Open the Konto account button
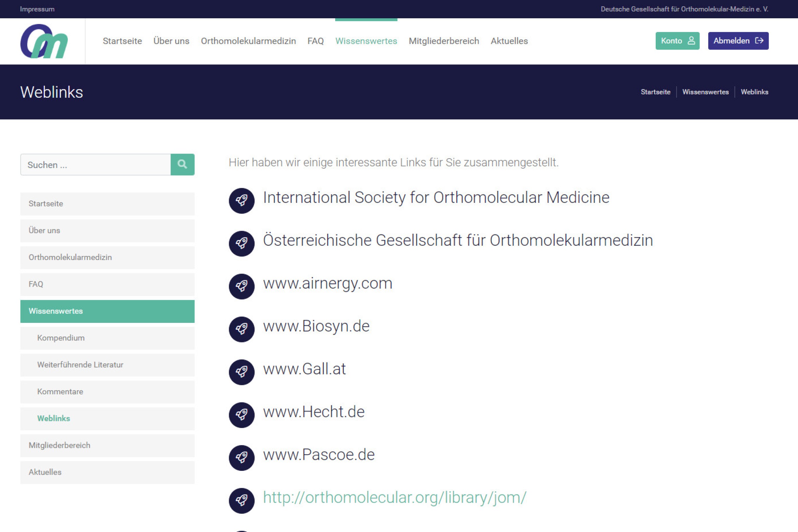The height and width of the screenshot is (532, 798). 677,41
